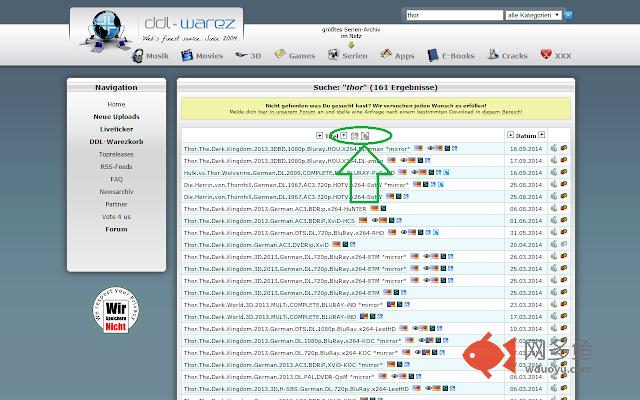Open RSS-Feeds link
This screenshot has height=400, width=640.
point(116,167)
